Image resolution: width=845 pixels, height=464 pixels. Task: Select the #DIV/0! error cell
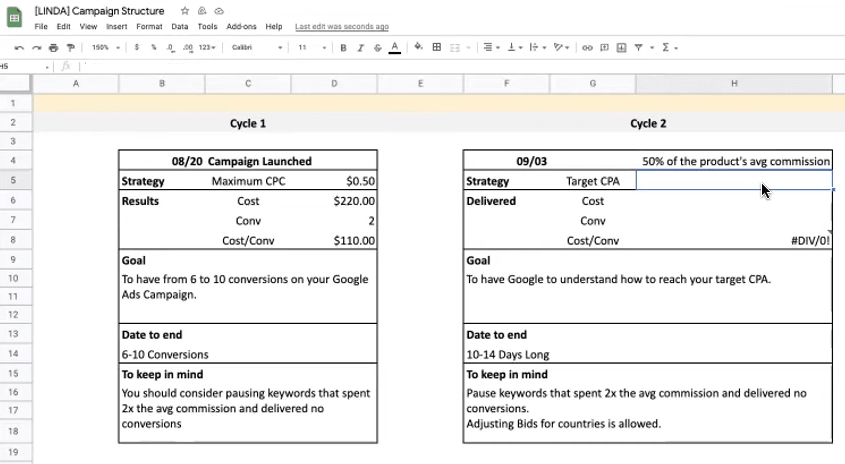pyautogui.click(x=734, y=240)
